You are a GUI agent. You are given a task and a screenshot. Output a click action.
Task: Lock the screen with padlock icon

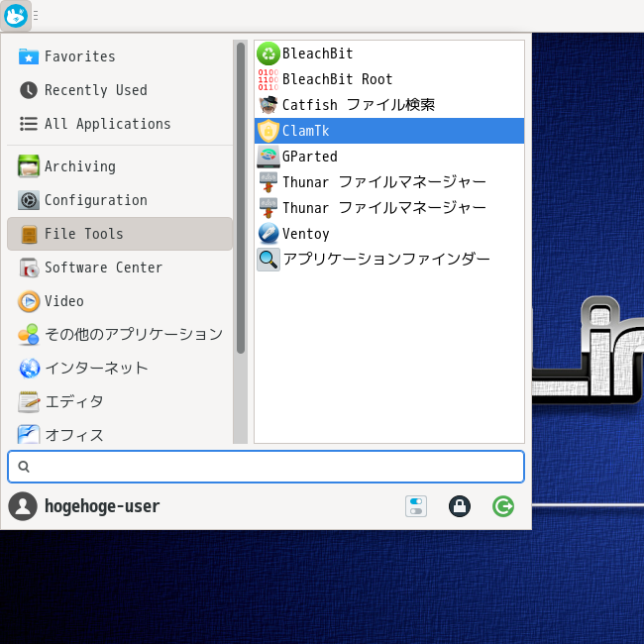[x=460, y=506]
